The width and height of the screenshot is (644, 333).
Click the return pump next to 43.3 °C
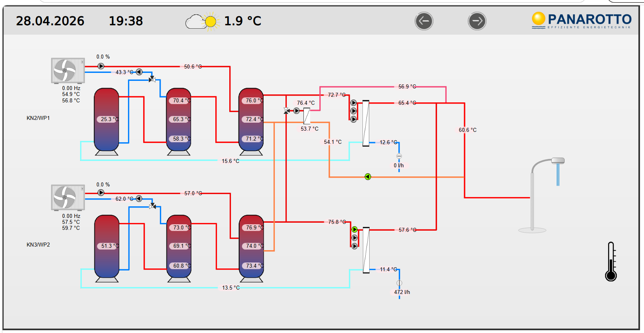point(139,72)
